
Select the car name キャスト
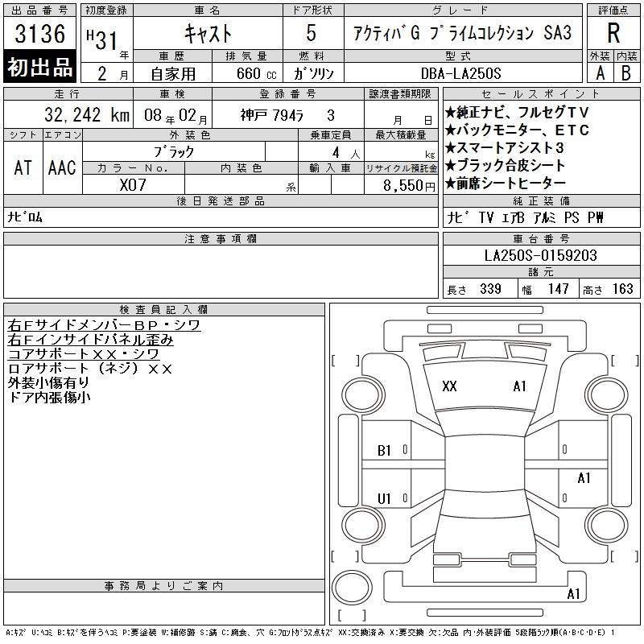[208, 33]
